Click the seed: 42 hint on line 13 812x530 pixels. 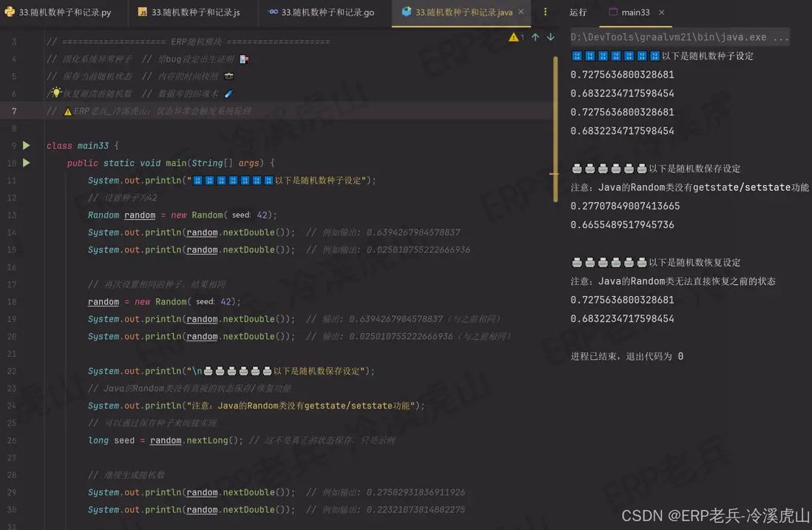click(x=250, y=215)
